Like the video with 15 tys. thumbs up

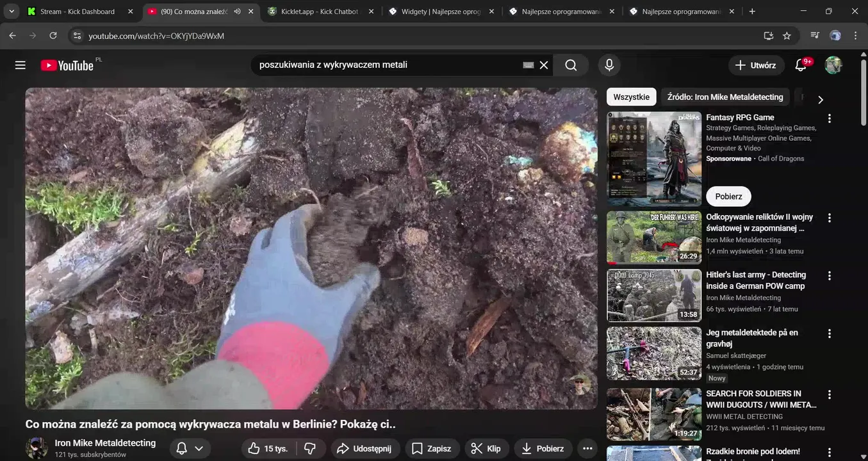click(268, 449)
